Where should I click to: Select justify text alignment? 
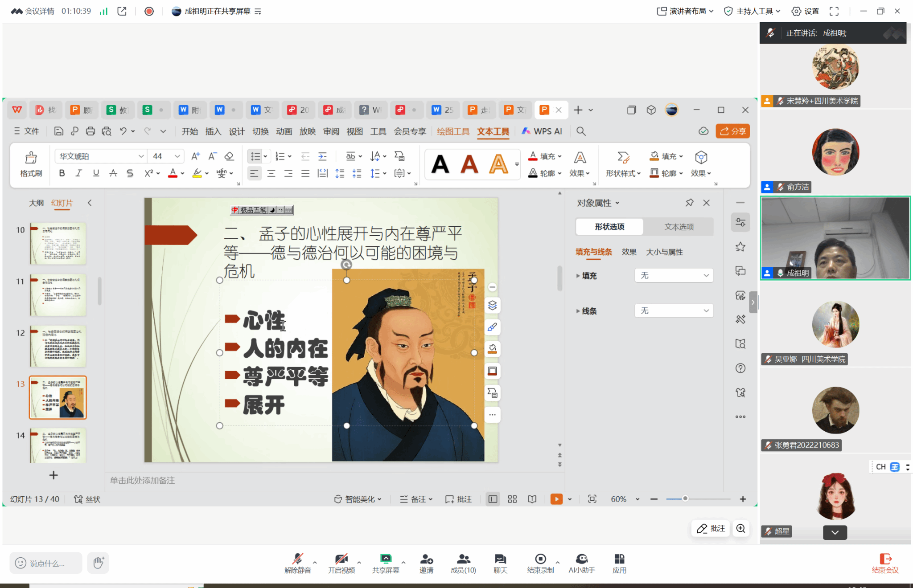click(305, 173)
